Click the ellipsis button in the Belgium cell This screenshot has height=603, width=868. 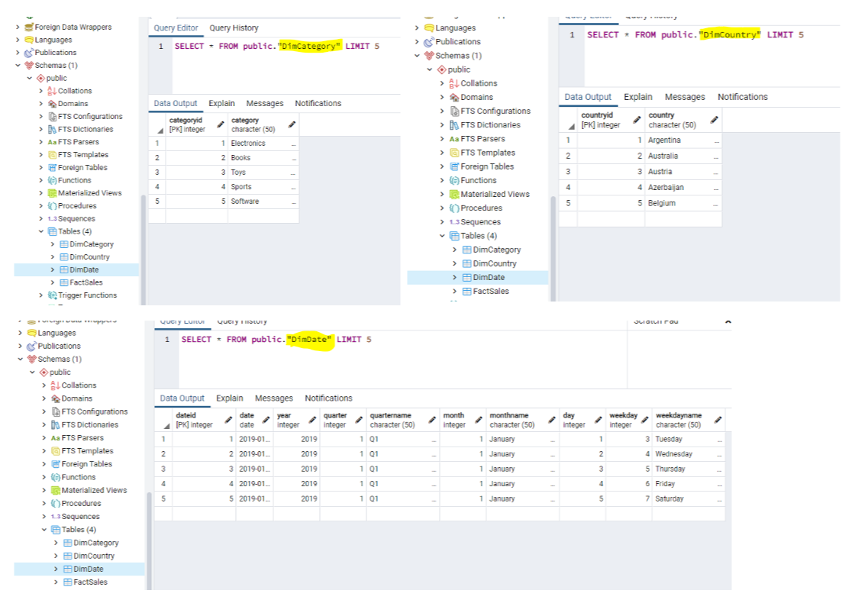click(x=716, y=205)
